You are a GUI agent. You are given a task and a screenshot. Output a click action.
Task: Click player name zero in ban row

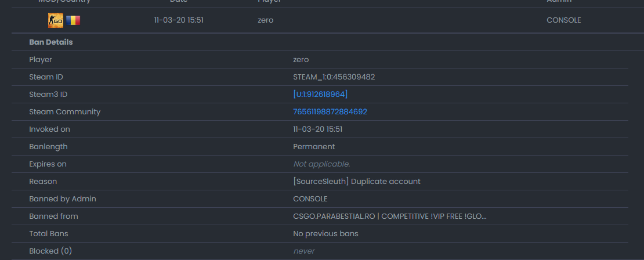tap(265, 20)
